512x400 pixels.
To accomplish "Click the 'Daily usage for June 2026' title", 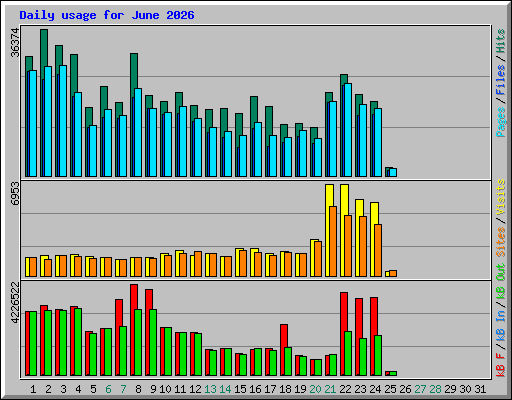I will point(107,15).
